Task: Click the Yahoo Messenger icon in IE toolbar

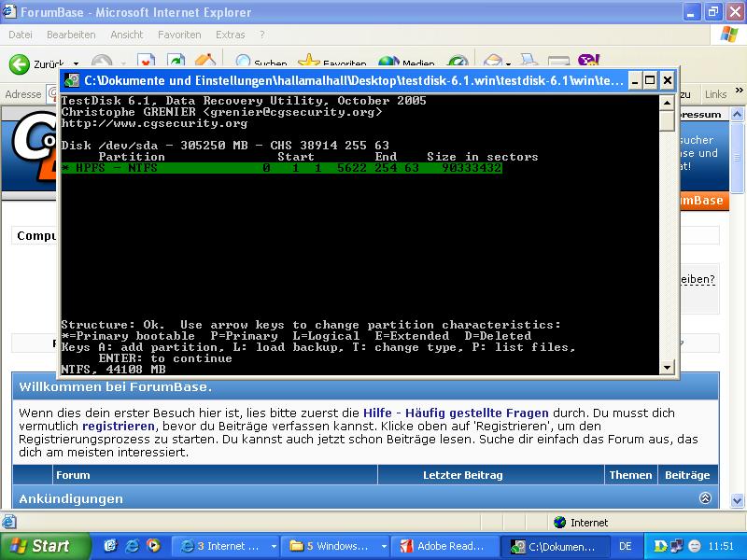Action: [588, 61]
